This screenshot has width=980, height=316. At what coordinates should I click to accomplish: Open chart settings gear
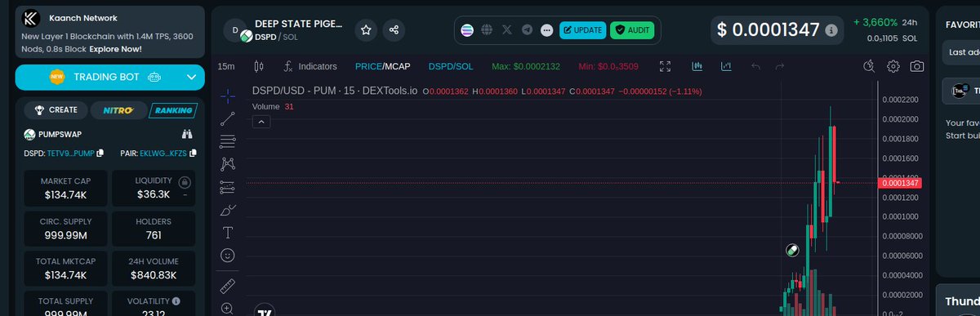[893, 66]
